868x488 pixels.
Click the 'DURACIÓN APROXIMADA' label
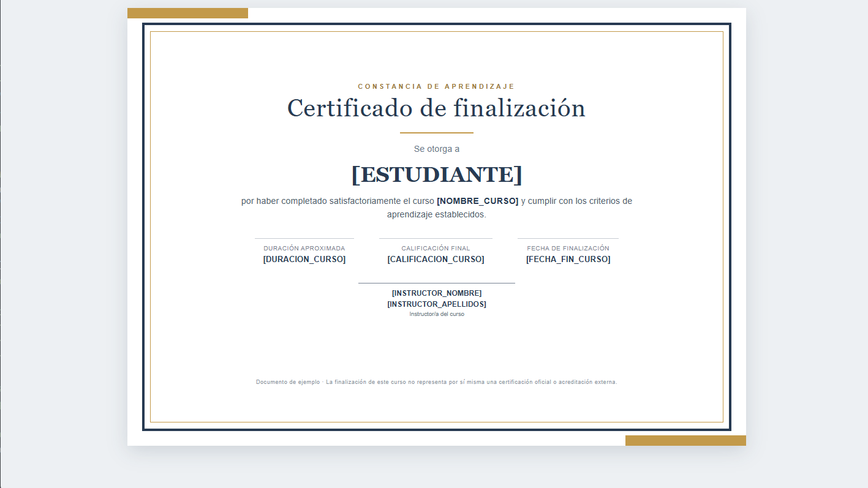pos(304,249)
